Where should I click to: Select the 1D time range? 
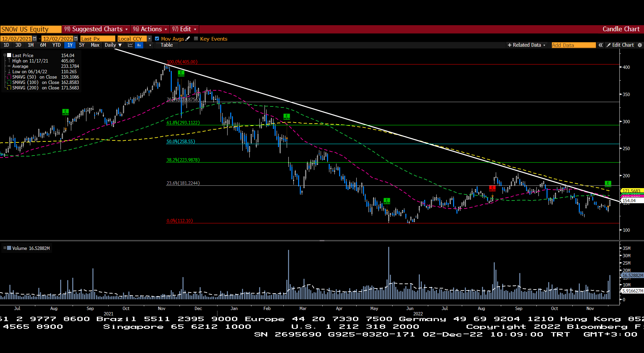pos(6,45)
